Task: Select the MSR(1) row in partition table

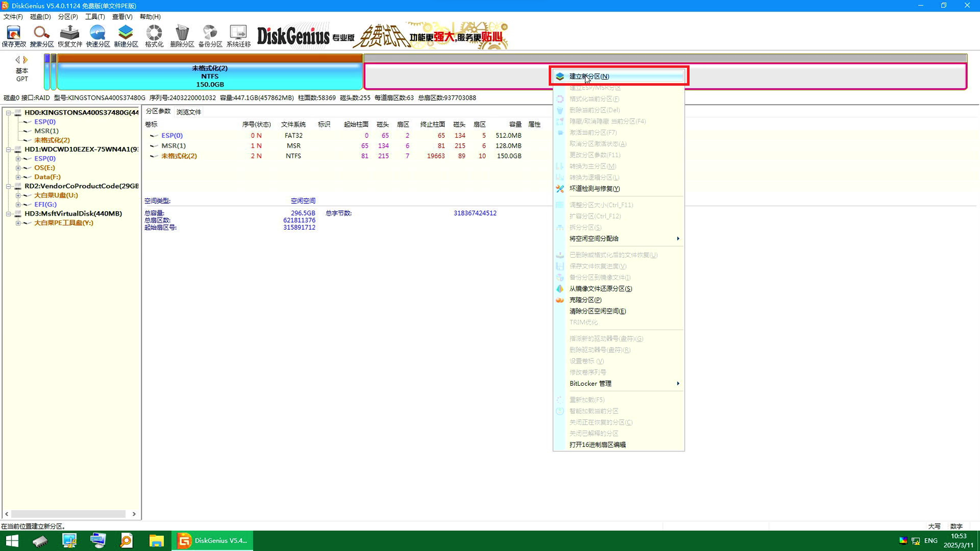Action: (x=343, y=146)
